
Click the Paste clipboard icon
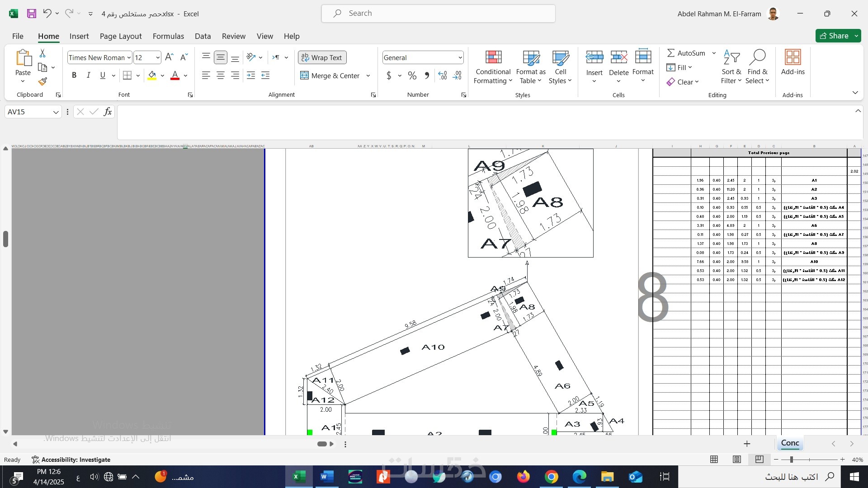[x=23, y=58]
